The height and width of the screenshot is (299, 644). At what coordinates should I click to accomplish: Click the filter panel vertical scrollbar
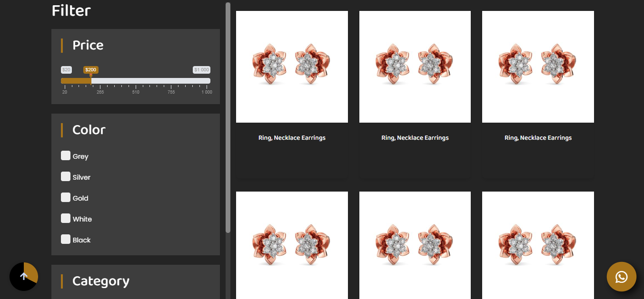[x=228, y=119]
